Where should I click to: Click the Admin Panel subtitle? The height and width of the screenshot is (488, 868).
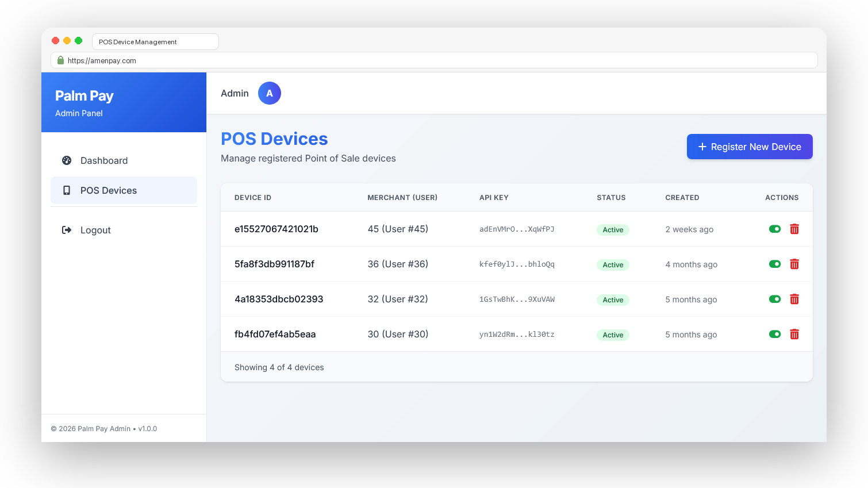pyautogui.click(x=79, y=113)
